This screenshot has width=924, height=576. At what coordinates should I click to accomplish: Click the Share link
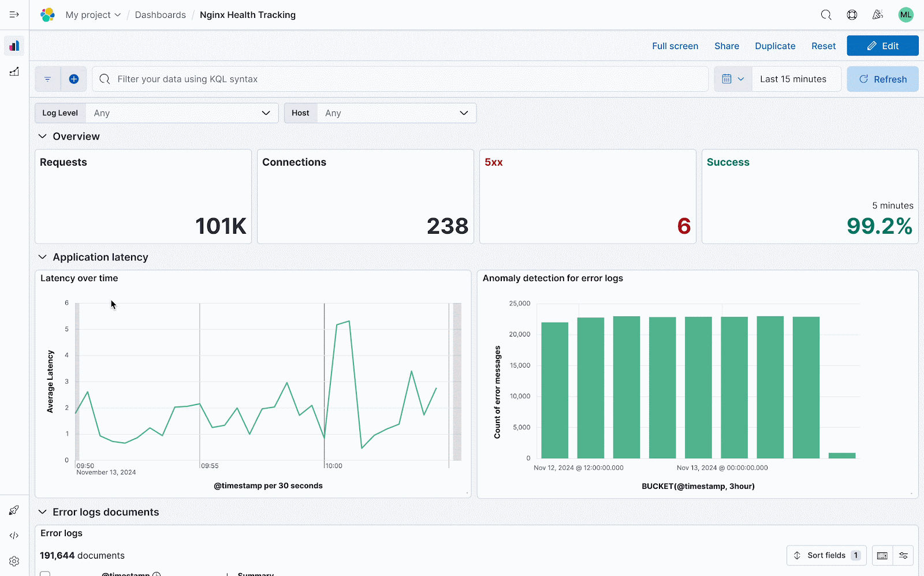(726, 46)
